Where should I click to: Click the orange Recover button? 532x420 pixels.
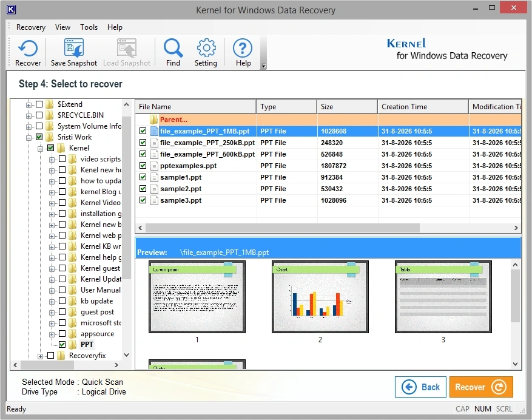[x=481, y=387]
